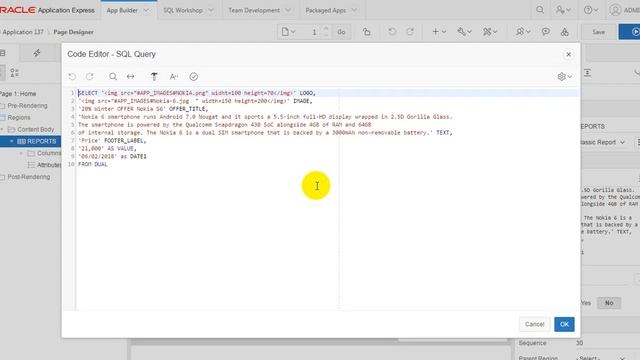This screenshot has height=360, width=640.
Task: Click the Go button in the toolbar
Action: (341, 32)
